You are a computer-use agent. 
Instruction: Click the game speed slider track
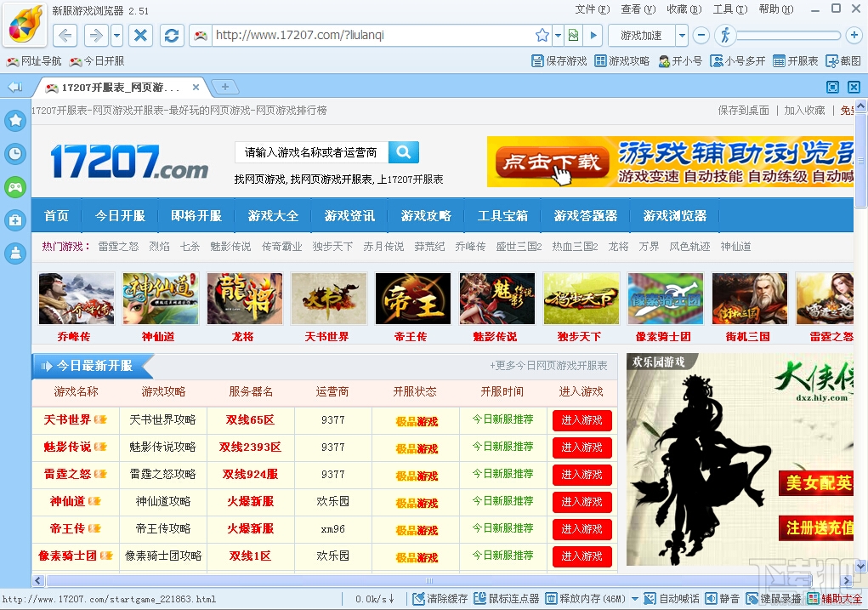tap(788, 36)
